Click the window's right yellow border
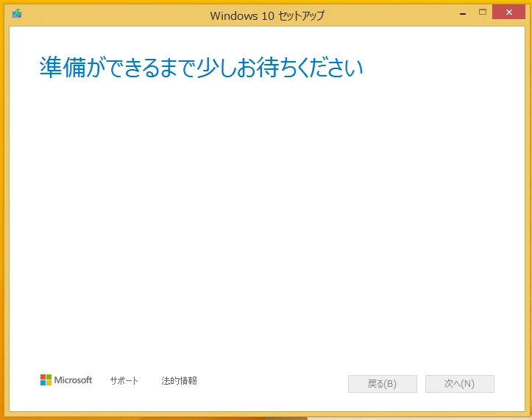Viewport: 532px width, 420px height. pos(527,221)
